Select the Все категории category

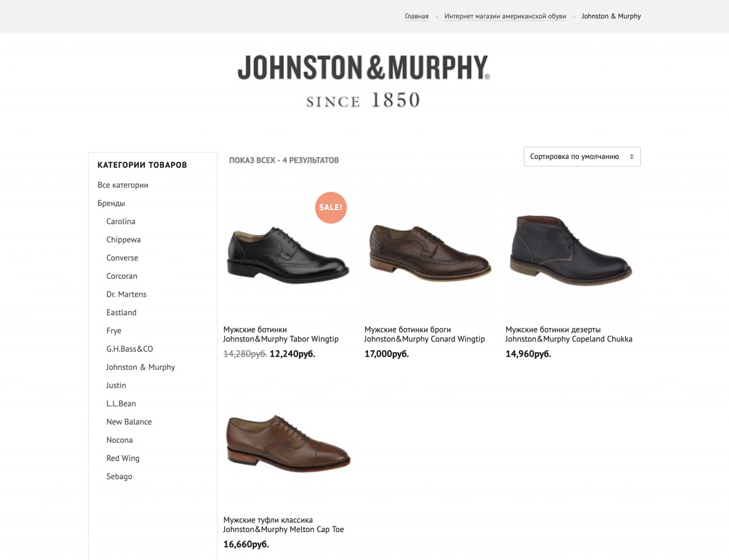(x=122, y=185)
